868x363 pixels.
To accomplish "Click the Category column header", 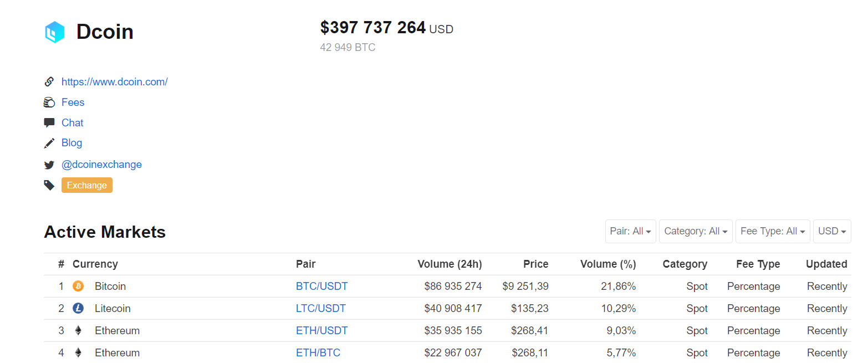I will 685,264.
